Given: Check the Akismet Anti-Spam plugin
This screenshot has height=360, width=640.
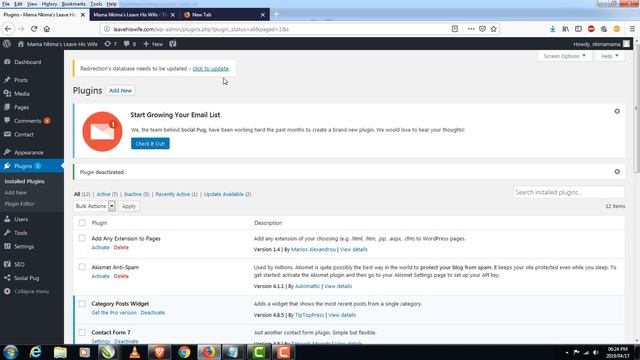Looking at the screenshot, I should click(x=82, y=267).
